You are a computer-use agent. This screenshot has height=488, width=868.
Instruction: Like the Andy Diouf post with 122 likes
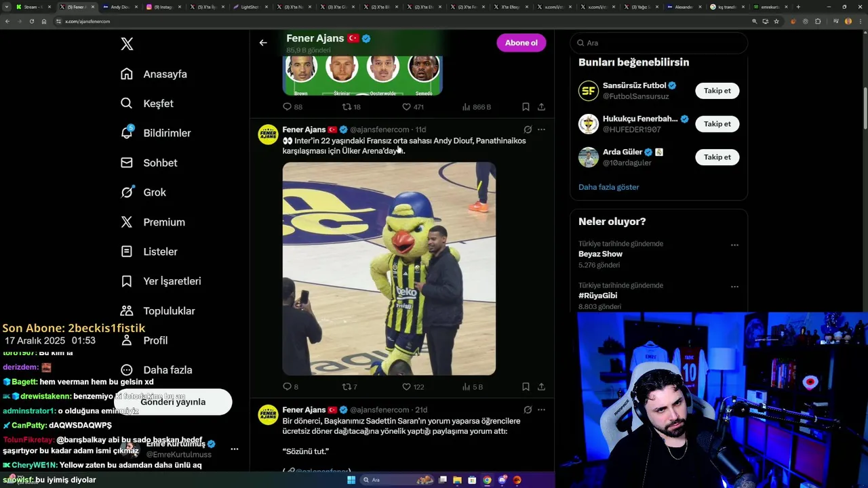tap(412, 387)
